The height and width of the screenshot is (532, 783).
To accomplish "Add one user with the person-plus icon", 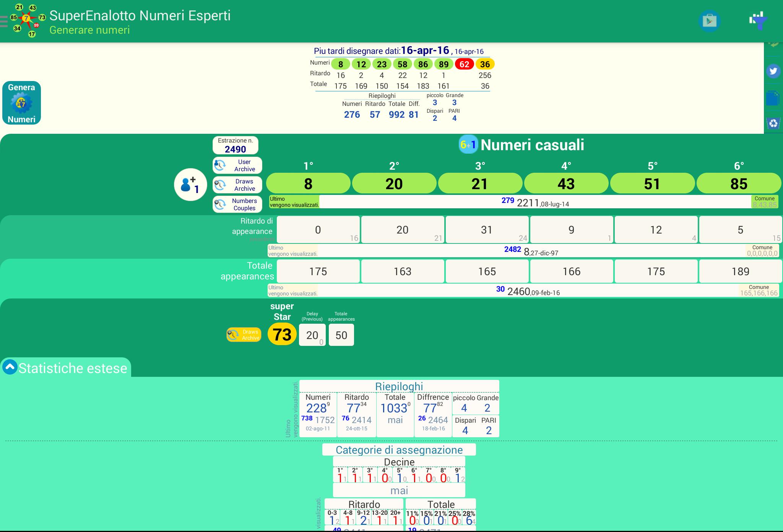I will point(190,185).
